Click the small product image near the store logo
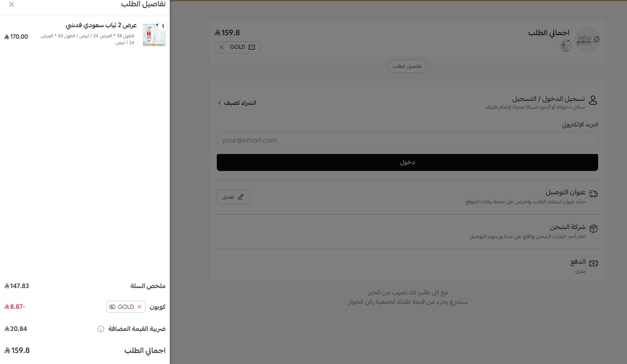Viewport: 627px width, 364px height. coord(566,45)
